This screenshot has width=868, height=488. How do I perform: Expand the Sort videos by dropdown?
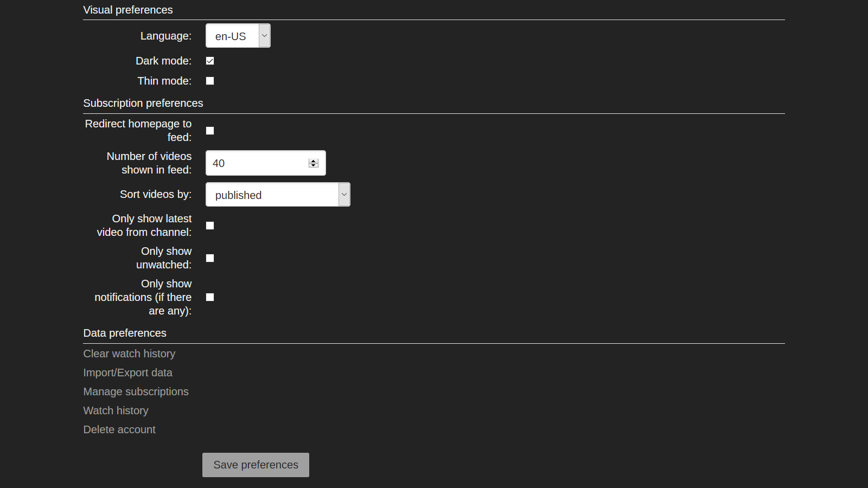pyautogui.click(x=277, y=195)
